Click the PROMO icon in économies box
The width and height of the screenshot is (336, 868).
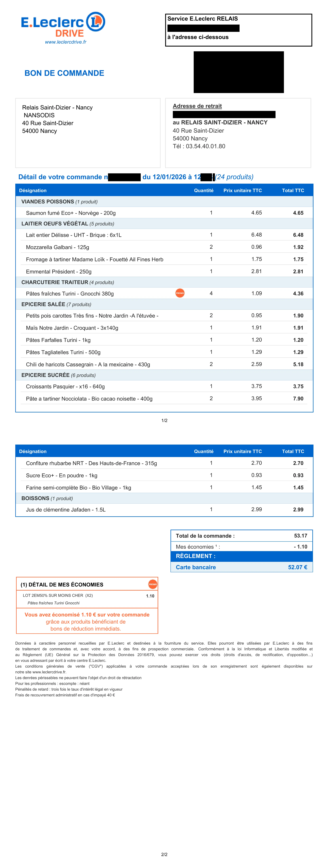point(153,584)
